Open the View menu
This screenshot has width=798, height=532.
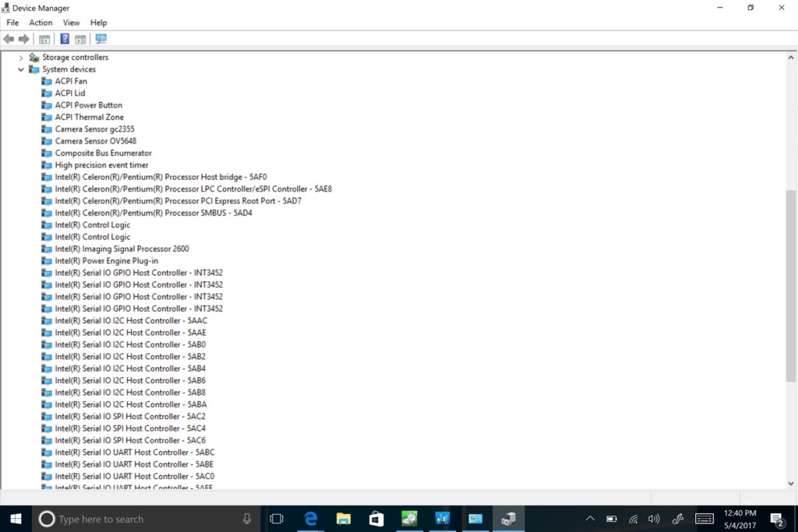[x=71, y=23]
